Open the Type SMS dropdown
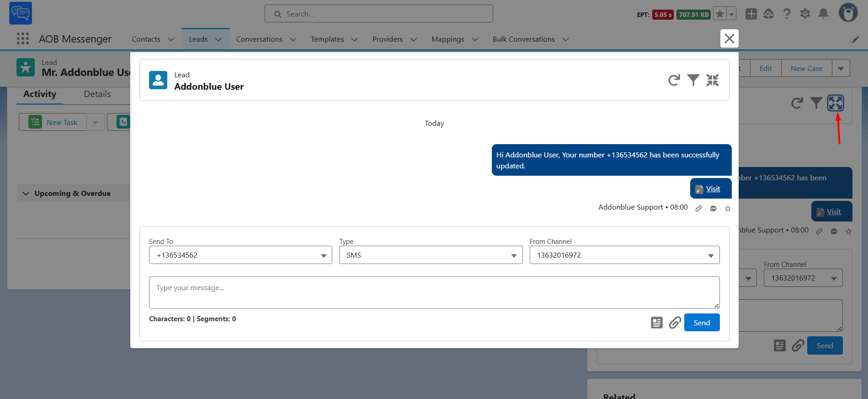 click(x=431, y=255)
